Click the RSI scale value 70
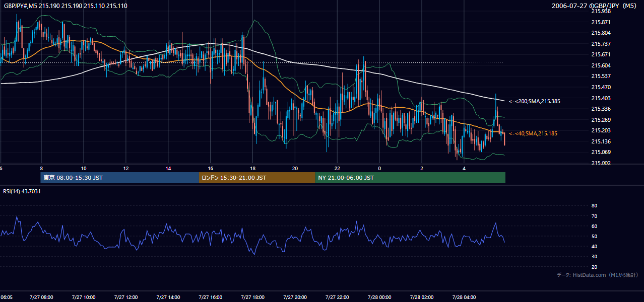644x302 pixels. pos(594,216)
